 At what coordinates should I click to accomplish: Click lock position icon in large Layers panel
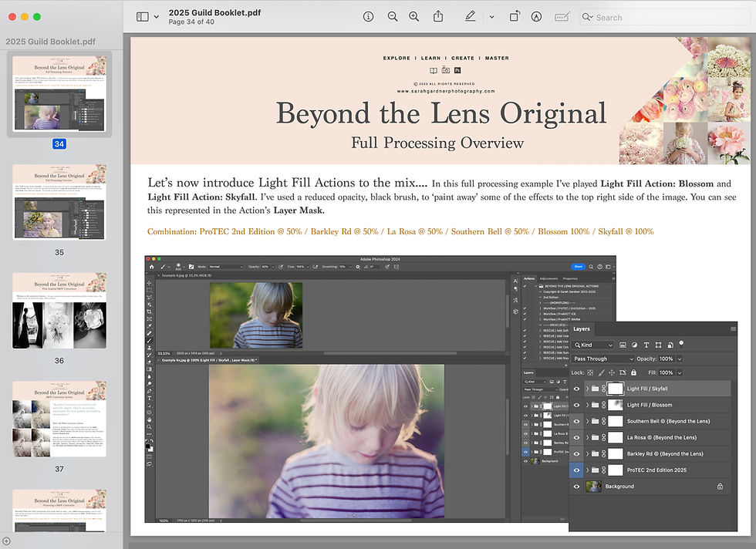612,372
